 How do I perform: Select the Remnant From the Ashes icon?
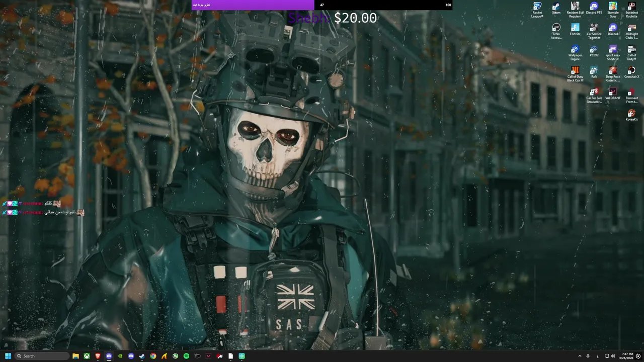pyautogui.click(x=631, y=96)
